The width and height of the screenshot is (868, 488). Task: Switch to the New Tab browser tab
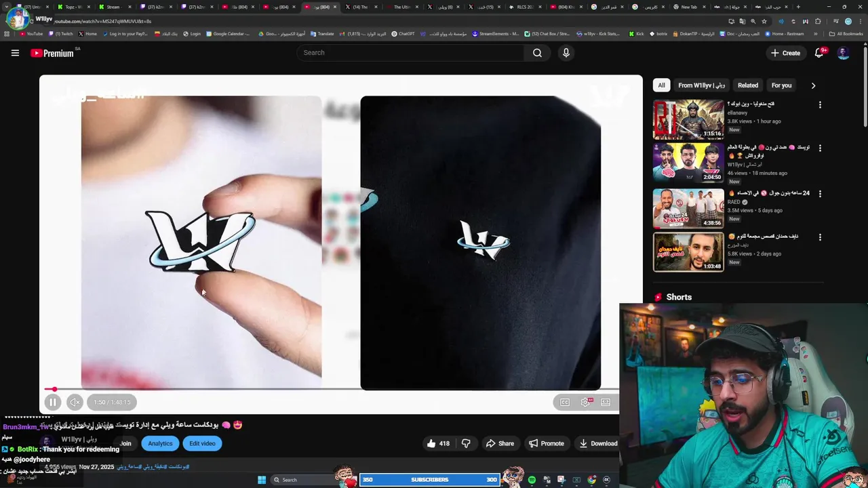(x=688, y=7)
